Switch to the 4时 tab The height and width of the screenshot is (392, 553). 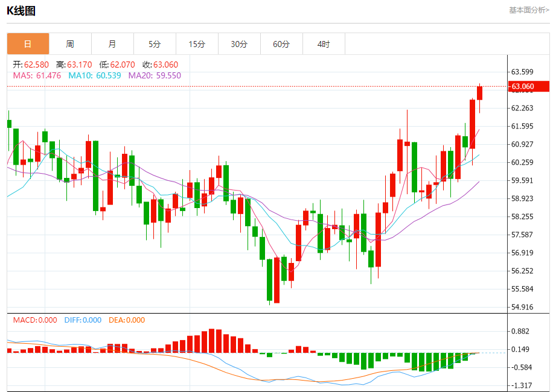click(324, 44)
